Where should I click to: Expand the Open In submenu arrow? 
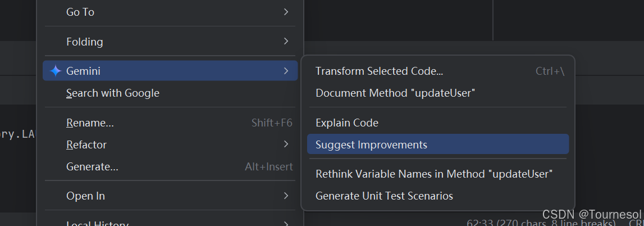pos(286,196)
